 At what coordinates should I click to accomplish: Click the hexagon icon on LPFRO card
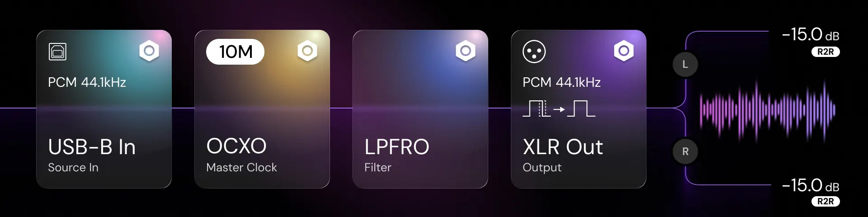click(x=466, y=51)
